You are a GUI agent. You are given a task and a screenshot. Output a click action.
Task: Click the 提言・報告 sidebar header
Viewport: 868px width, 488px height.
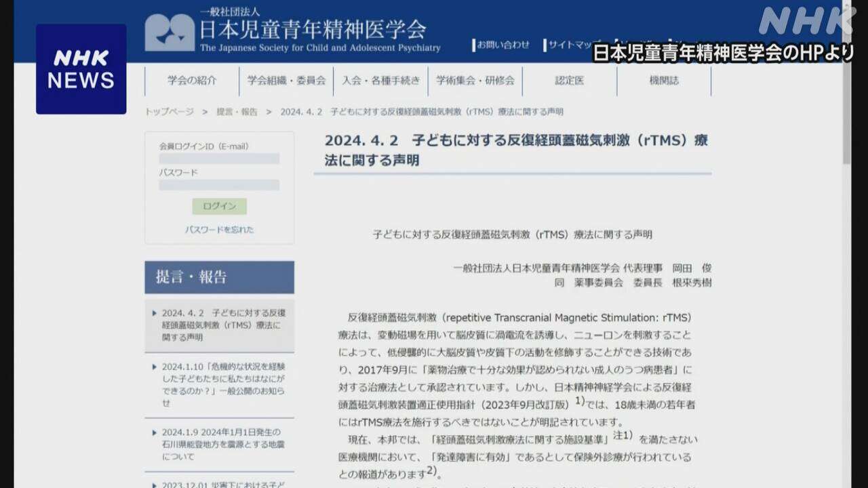[x=219, y=277]
